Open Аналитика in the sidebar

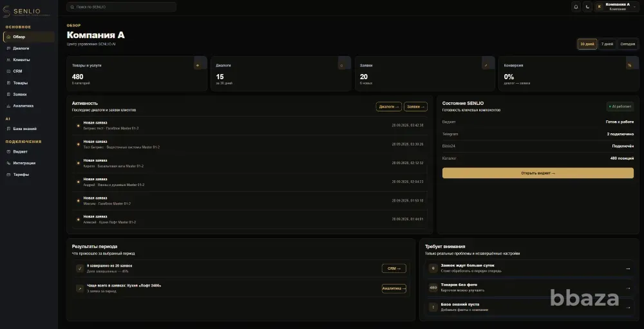click(29, 106)
